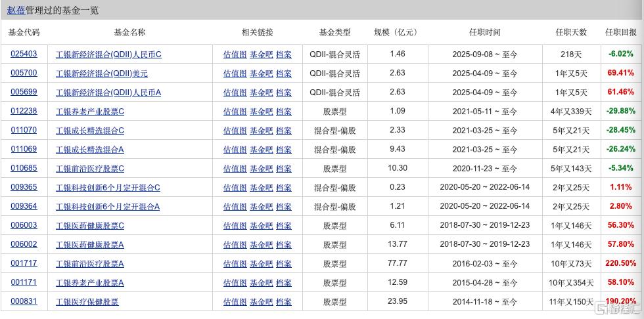Open 工银养老产业股票C fund page

(90, 111)
